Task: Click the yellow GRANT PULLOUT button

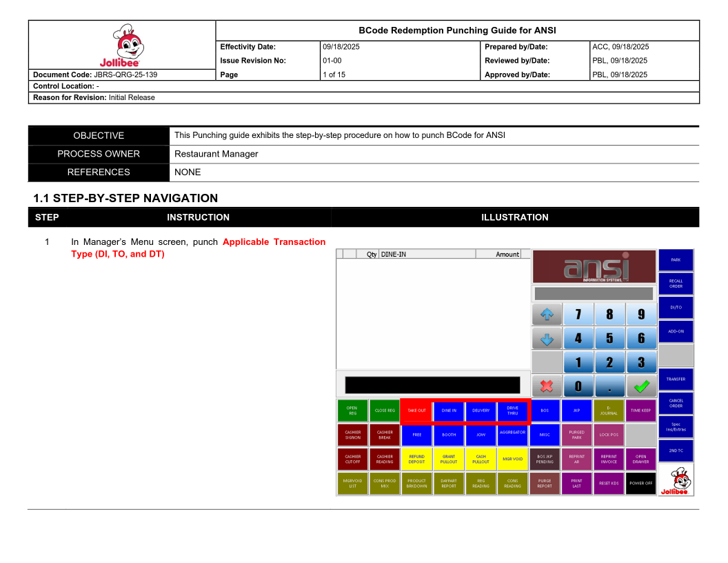Action: (x=449, y=459)
